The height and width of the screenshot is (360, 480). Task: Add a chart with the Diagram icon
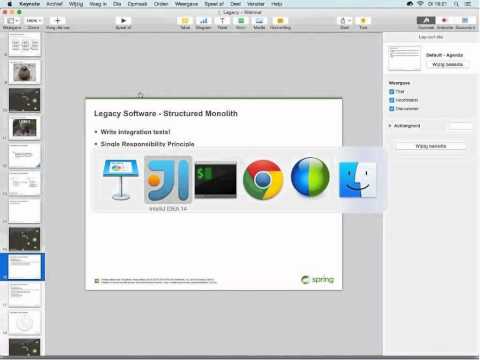(204, 21)
